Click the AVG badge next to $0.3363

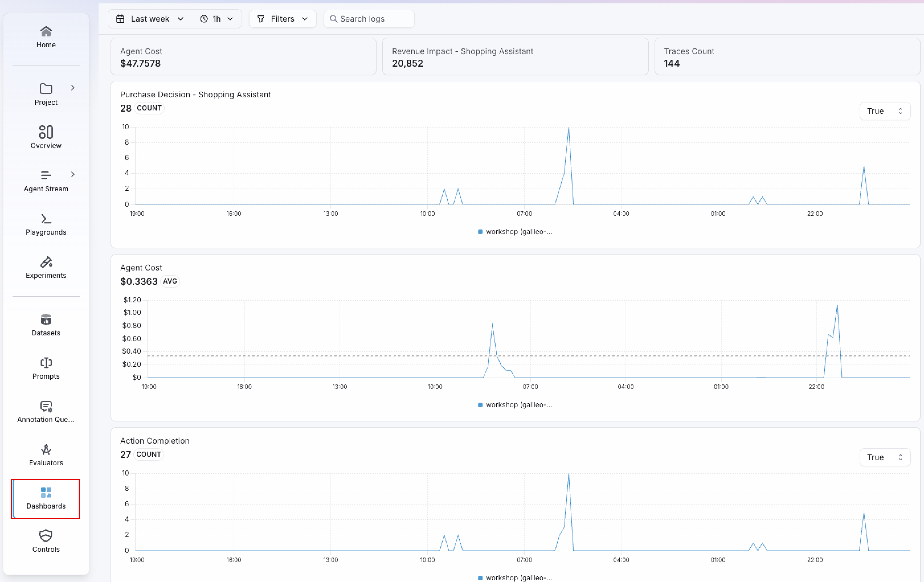(x=170, y=281)
